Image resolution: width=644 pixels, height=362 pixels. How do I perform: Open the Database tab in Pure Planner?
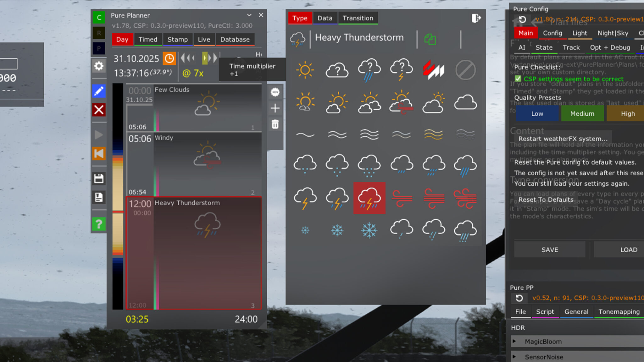[235, 39]
